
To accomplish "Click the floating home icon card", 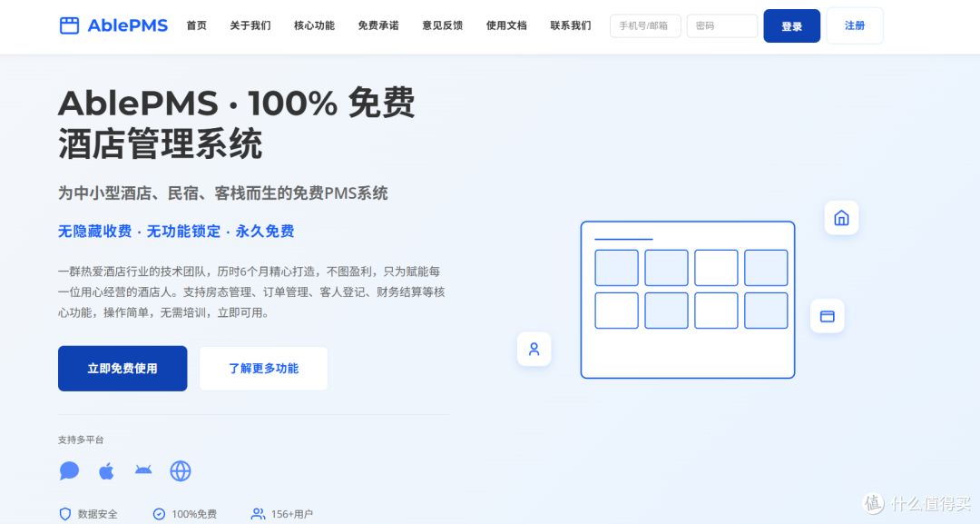I will pyautogui.click(x=841, y=218).
